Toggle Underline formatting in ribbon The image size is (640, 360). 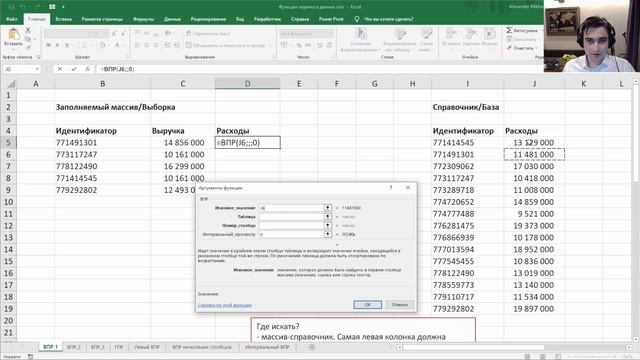pos(67,45)
